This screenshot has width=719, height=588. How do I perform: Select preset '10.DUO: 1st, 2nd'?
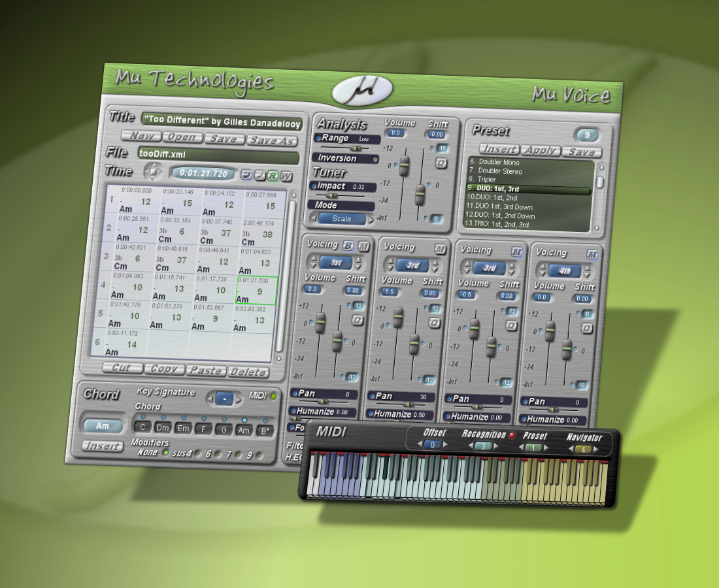pos(492,197)
